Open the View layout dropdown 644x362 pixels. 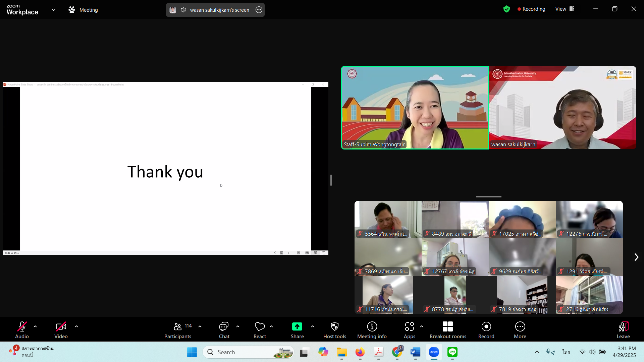click(565, 9)
